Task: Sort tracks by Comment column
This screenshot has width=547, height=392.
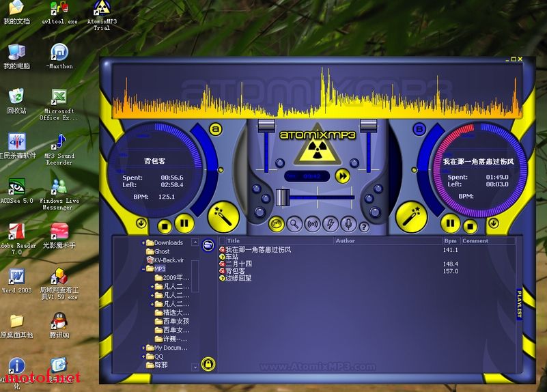Action: point(488,240)
